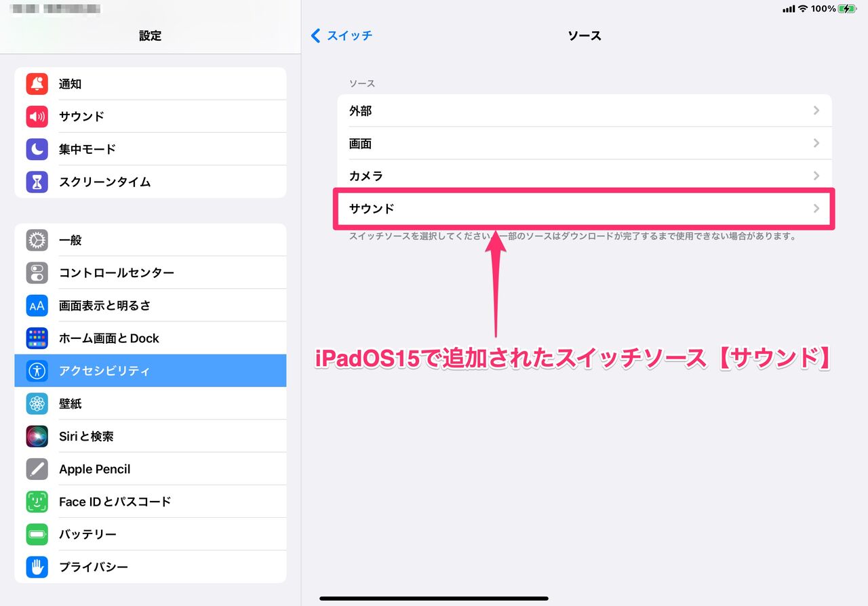Open プライバシー via the hand icon
The width and height of the screenshot is (868, 606).
[x=37, y=566]
